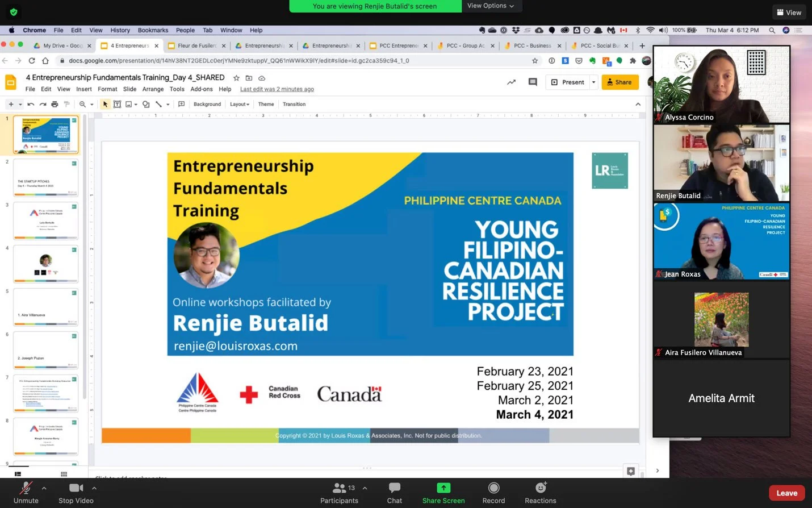Viewport: 812px width, 508px height.
Task: Click the Redo icon in Slides toolbar
Action: point(43,104)
